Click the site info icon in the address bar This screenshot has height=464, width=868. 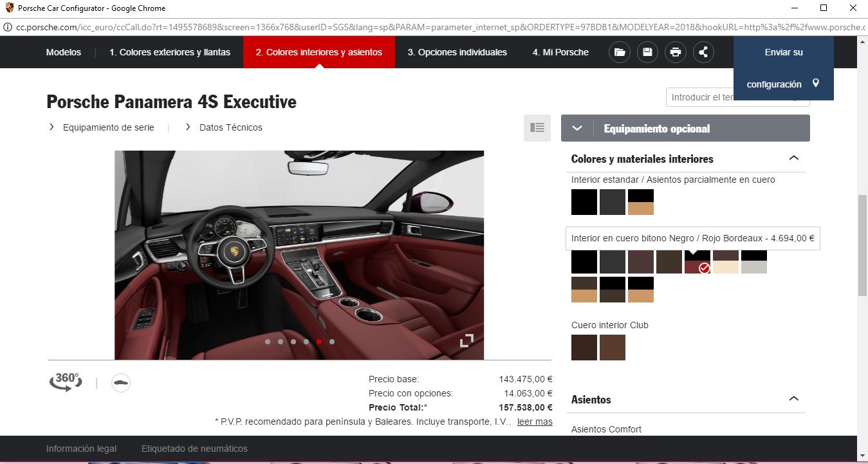pos(7,27)
